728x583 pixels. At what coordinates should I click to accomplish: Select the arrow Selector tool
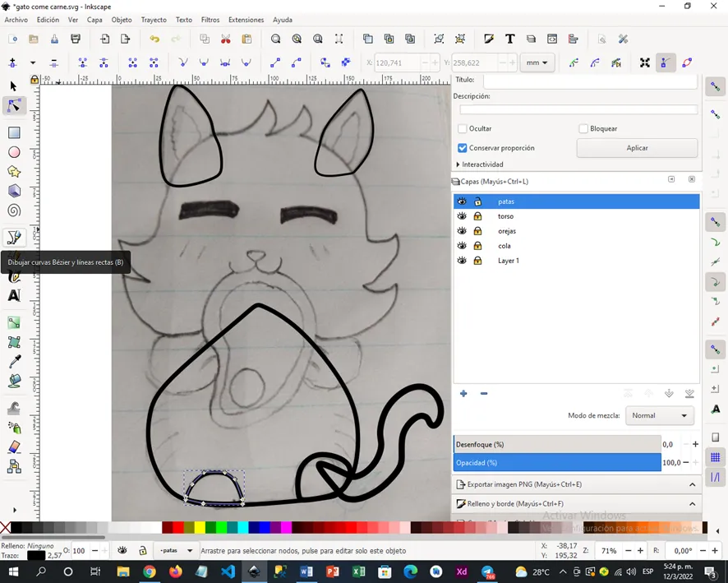[x=13, y=86]
